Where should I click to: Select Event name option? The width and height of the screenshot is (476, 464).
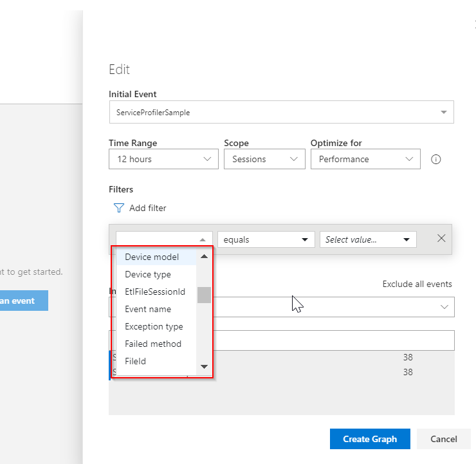(148, 309)
